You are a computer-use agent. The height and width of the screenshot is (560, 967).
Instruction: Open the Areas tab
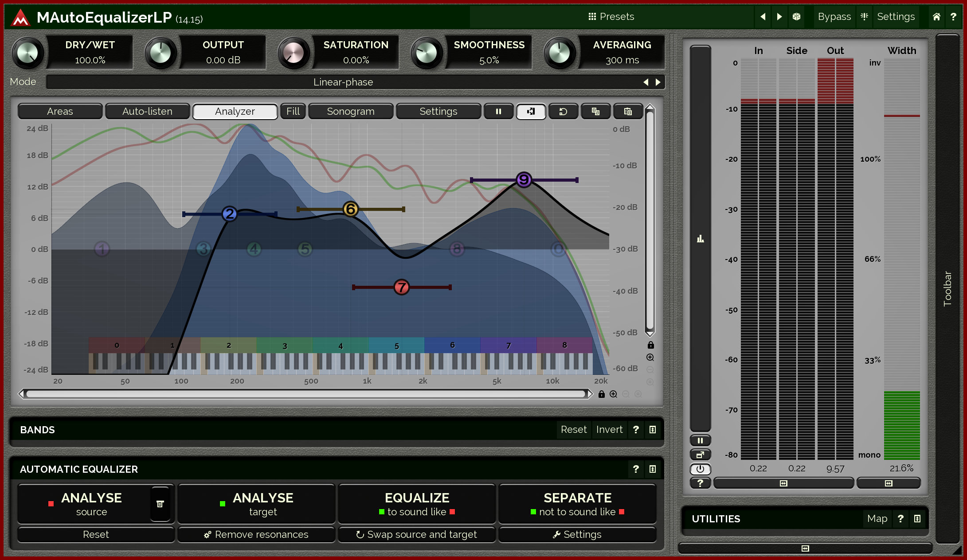point(60,111)
